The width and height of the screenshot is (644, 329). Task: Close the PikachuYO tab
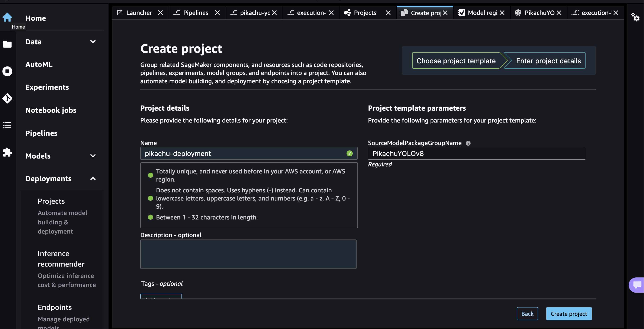(559, 13)
